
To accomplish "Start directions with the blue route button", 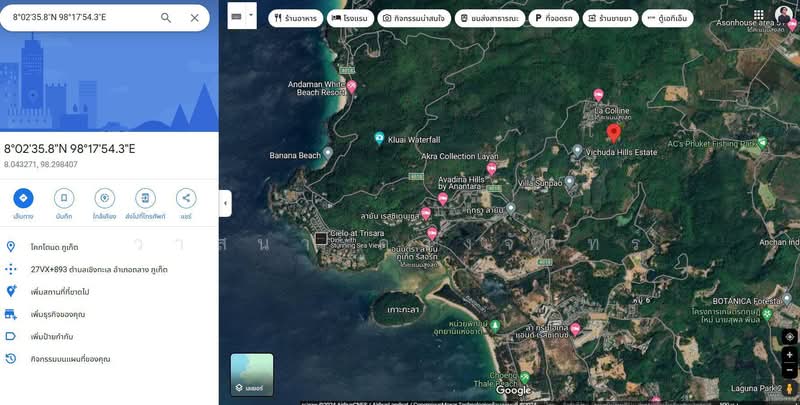I will (23, 198).
